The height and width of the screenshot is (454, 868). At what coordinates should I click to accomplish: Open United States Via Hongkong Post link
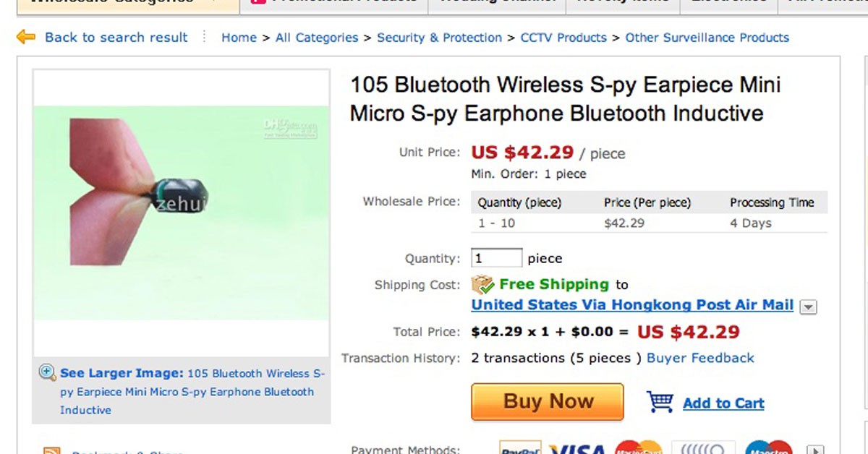pos(632,305)
